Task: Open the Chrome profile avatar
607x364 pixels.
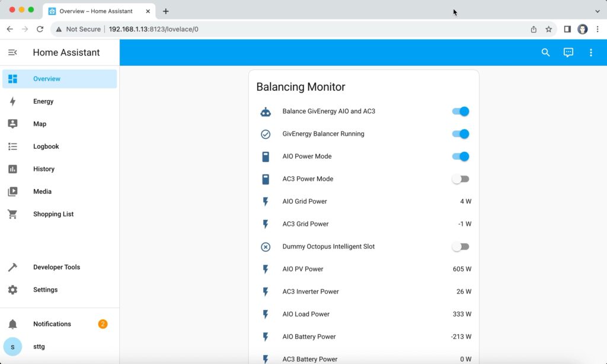Action: (582, 29)
